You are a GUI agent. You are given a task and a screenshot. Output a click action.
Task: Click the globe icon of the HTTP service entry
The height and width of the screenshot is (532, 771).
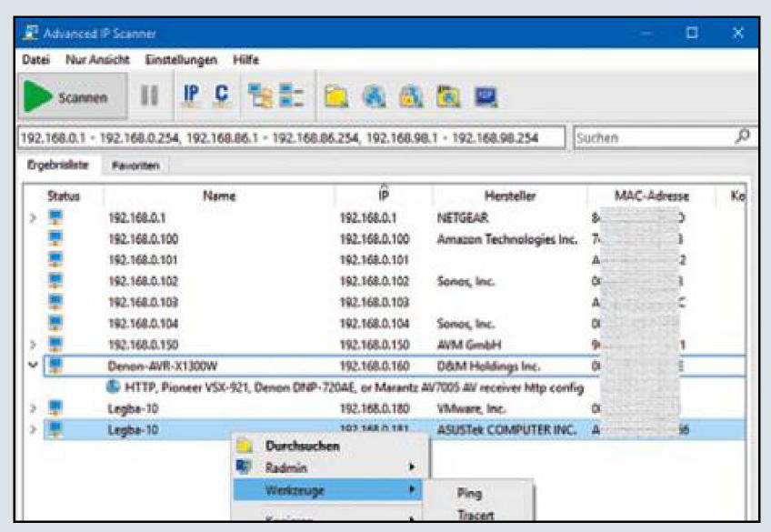pyautogui.click(x=113, y=387)
